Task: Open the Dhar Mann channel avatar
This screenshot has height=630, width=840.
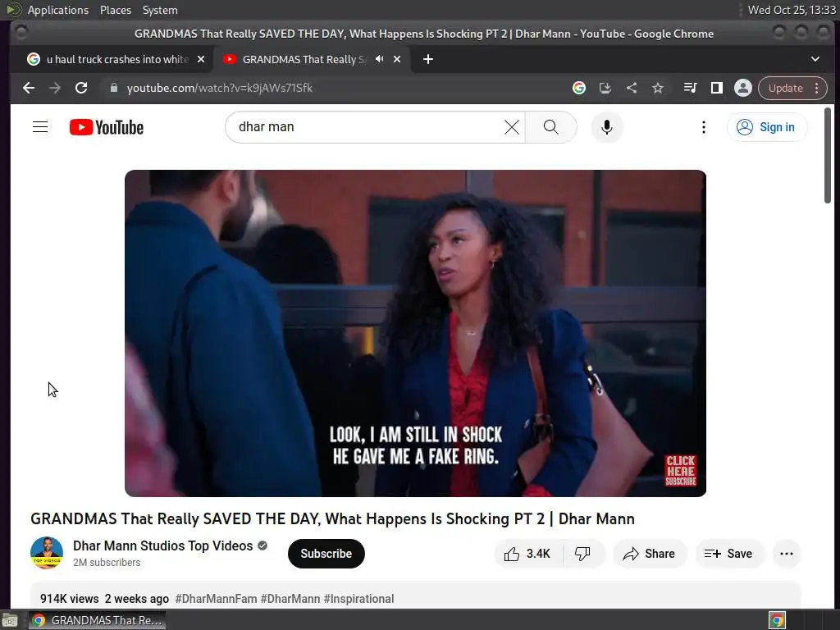Action: [x=47, y=552]
